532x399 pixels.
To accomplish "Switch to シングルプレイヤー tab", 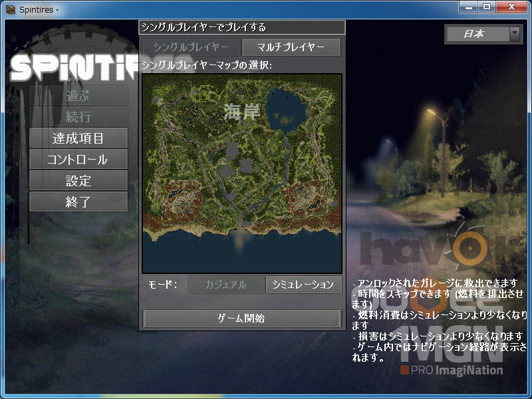I will 192,47.
